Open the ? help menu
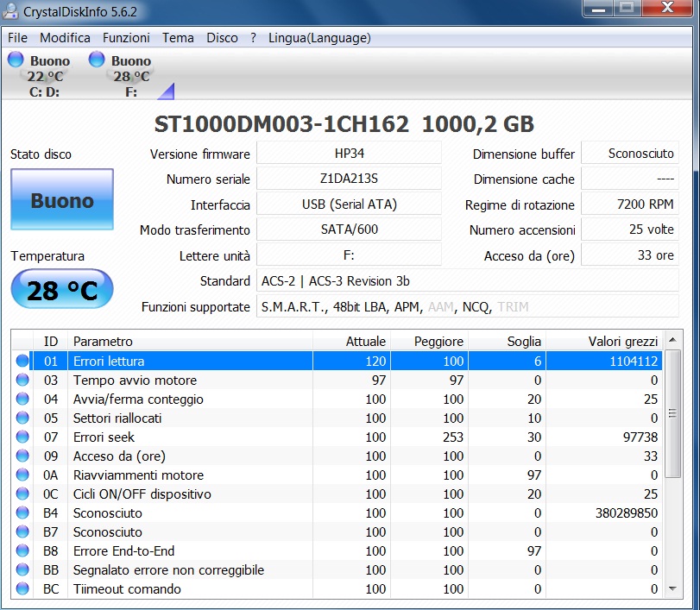The height and width of the screenshot is (610, 700). point(253,38)
